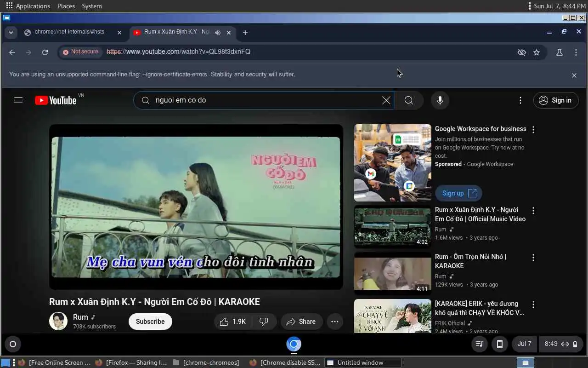The height and width of the screenshot is (368, 588).
Task: Share the karaoke video
Action: (301, 322)
